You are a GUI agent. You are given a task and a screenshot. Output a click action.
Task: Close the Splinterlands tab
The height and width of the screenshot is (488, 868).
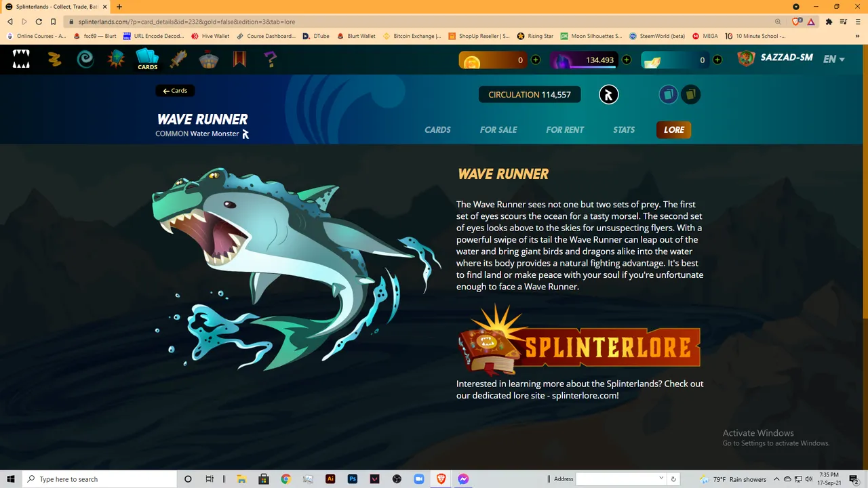pos(105,7)
